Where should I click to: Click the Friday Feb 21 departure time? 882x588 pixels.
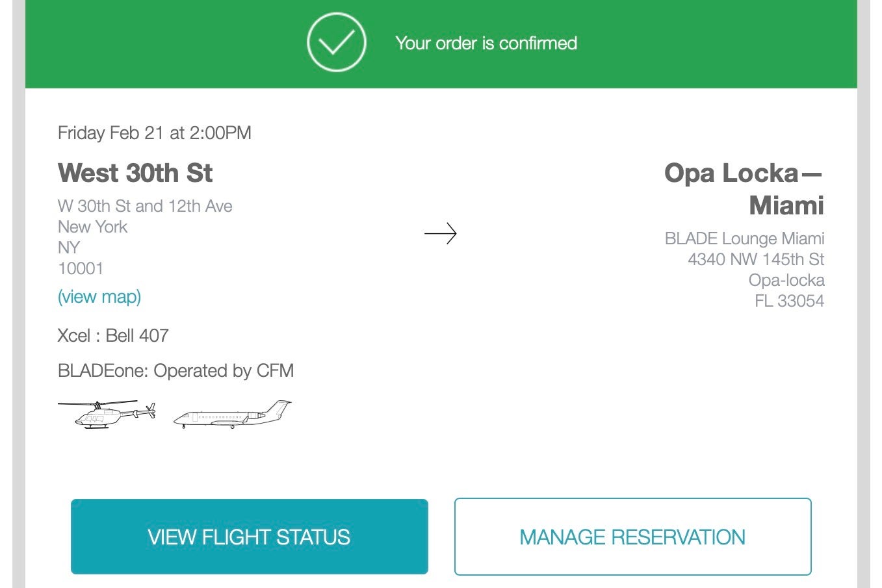coord(154,133)
